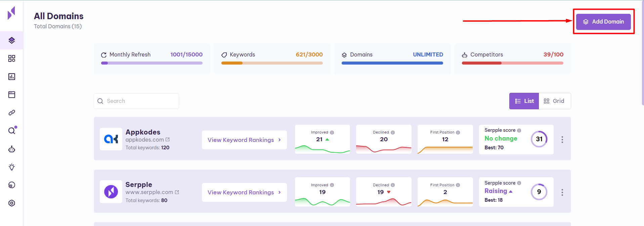Open the round icon below the lightbulb in sidebar
This screenshot has height=226, width=644.
pos(12,185)
